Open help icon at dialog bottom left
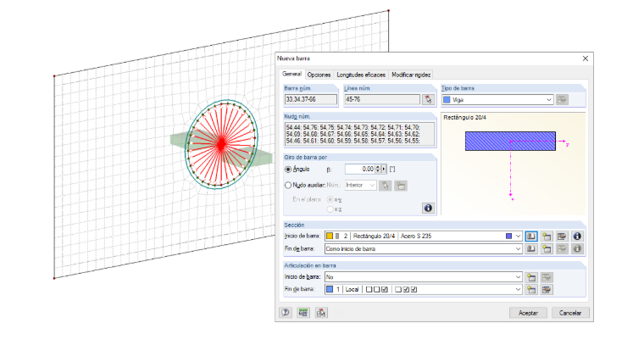Screen dimensions: 644x356 click(286, 313)
